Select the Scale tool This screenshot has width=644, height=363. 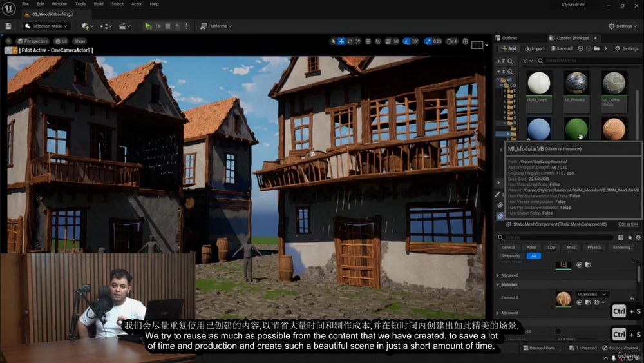coord(357,41)
